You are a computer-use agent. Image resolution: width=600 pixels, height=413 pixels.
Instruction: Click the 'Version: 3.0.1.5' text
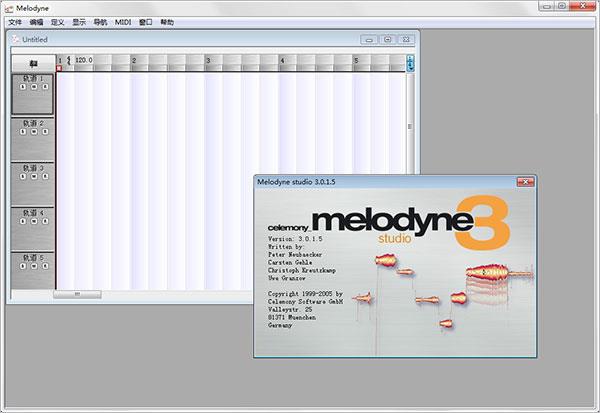(x=295, y=239)
